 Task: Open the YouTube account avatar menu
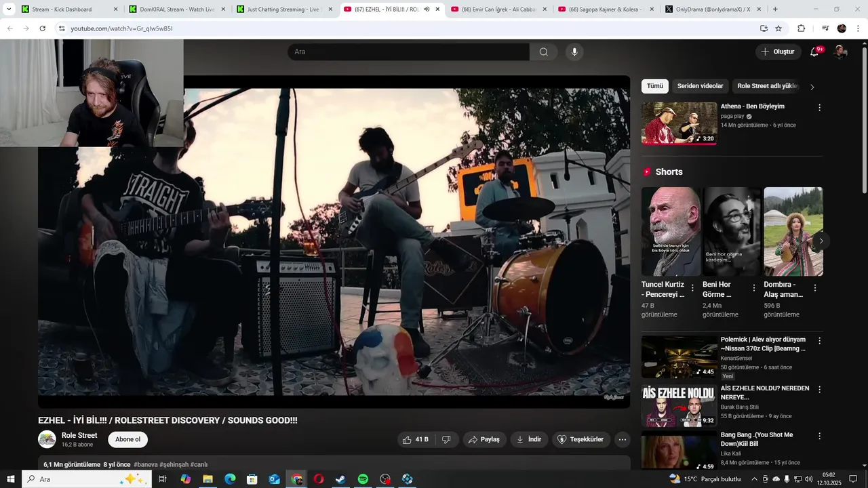[x=840, y=52]
